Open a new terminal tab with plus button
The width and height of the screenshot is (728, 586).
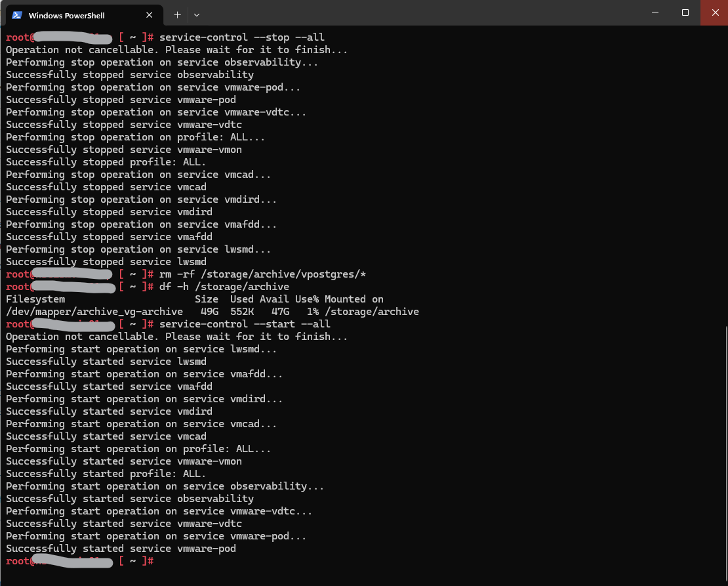(177, 14)
